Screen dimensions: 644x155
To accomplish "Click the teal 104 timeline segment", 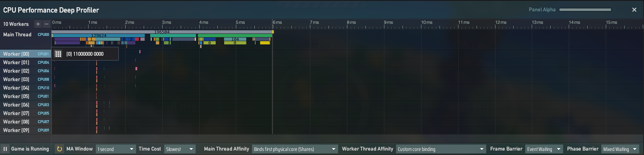I will 235,39.
